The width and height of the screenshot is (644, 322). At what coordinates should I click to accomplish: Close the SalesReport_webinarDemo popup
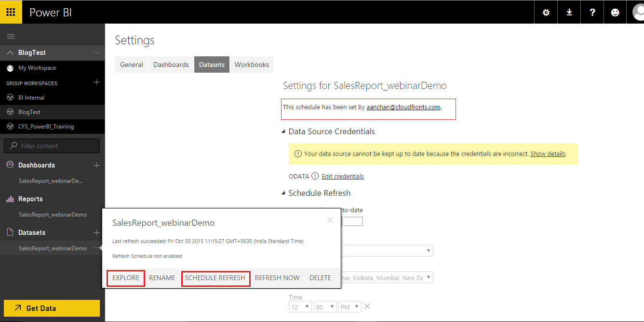330,220
